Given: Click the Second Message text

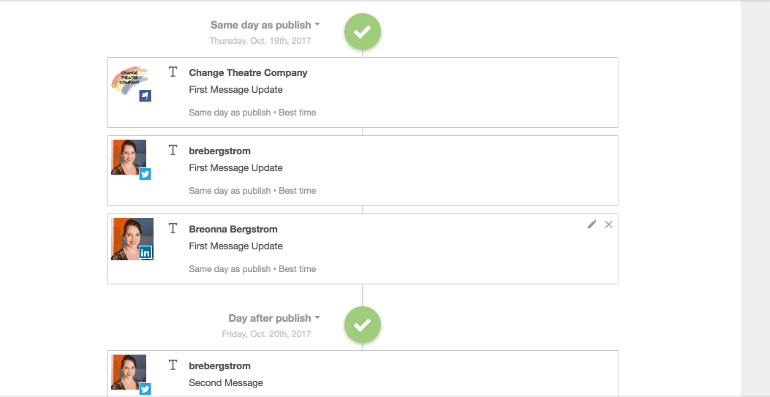Looking at the screenshot, I should coord(226,383).
